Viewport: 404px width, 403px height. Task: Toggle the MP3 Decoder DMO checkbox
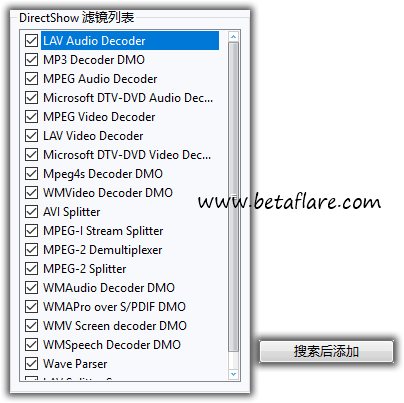pyautogui.click(x=31, y=60)
